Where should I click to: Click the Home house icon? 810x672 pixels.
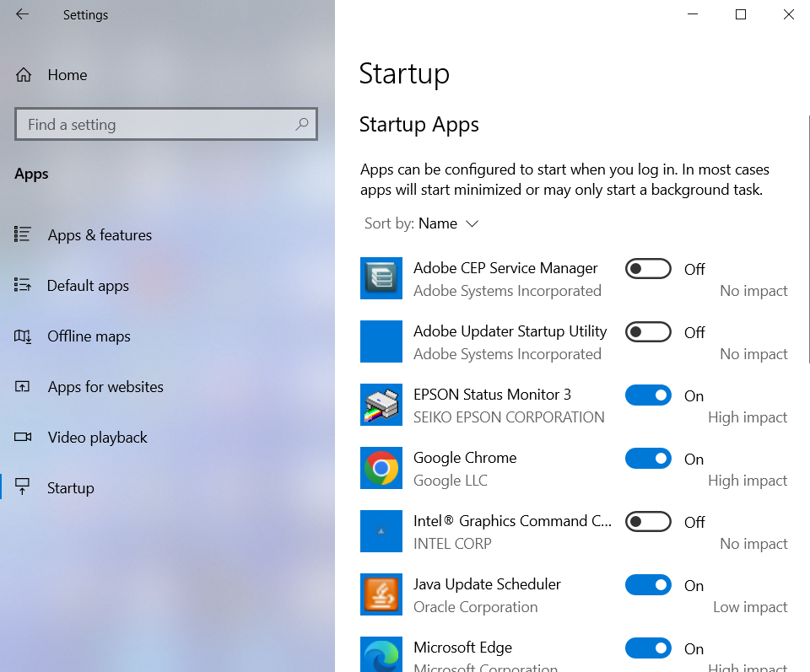[x=24, y=75]
